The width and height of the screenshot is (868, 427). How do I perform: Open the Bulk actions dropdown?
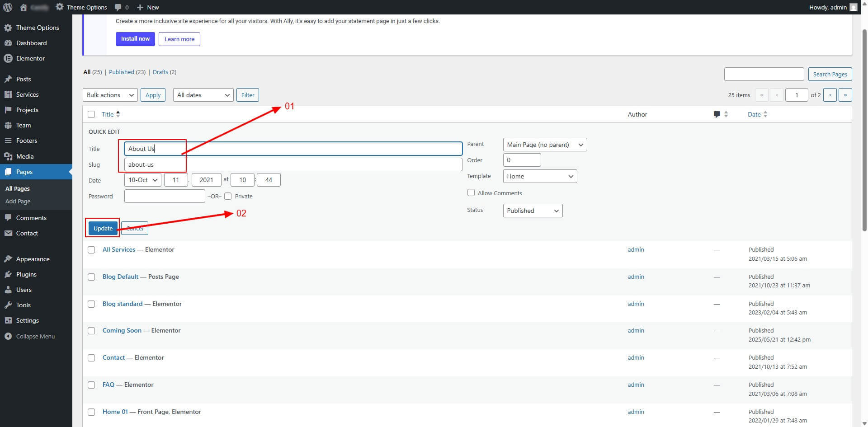tap(110, 95)
